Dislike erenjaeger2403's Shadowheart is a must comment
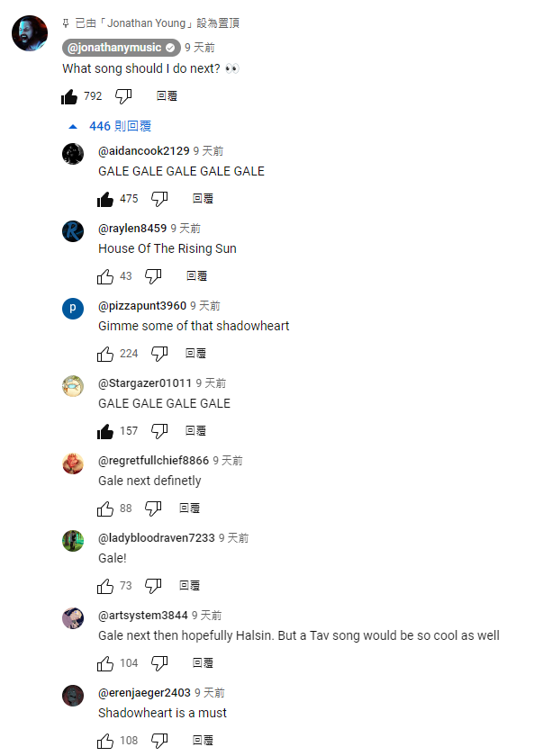 [x=159, y=741]
